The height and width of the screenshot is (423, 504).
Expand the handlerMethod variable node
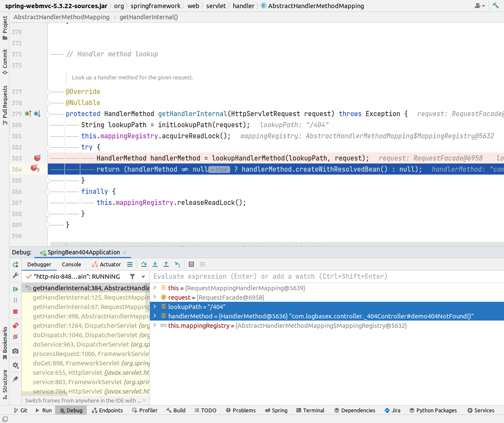pyautogui.click(x=155, y=316)
